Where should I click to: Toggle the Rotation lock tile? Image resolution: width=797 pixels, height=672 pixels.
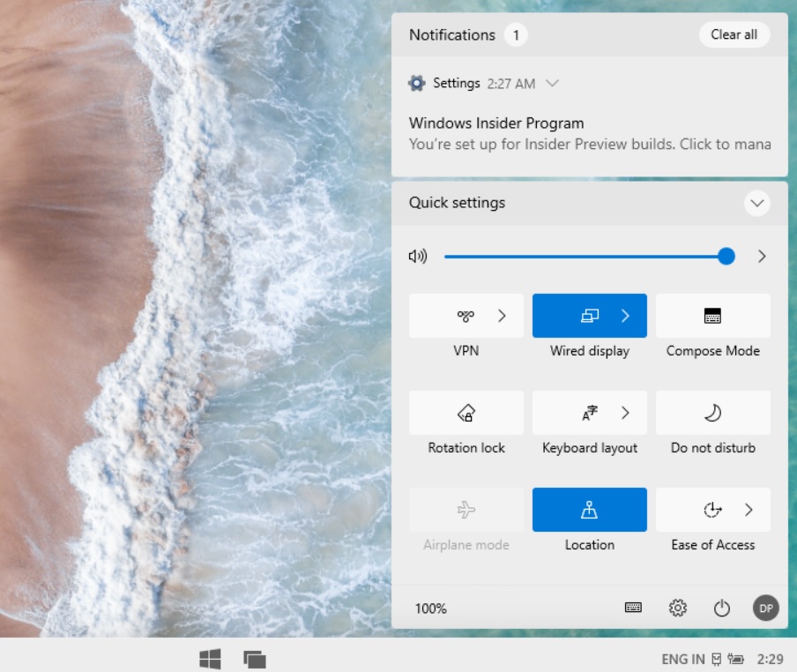pos(466,413)
